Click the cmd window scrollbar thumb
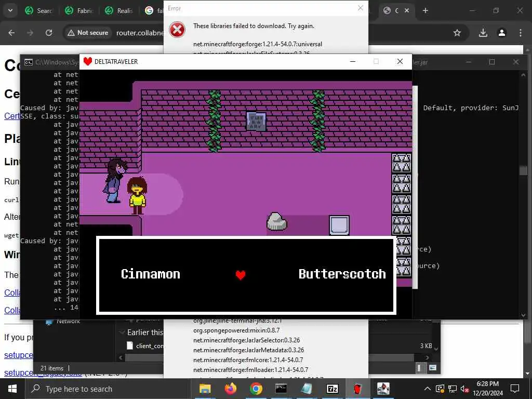Viewport: 532px width, 399px height. [x=523, y=170]
